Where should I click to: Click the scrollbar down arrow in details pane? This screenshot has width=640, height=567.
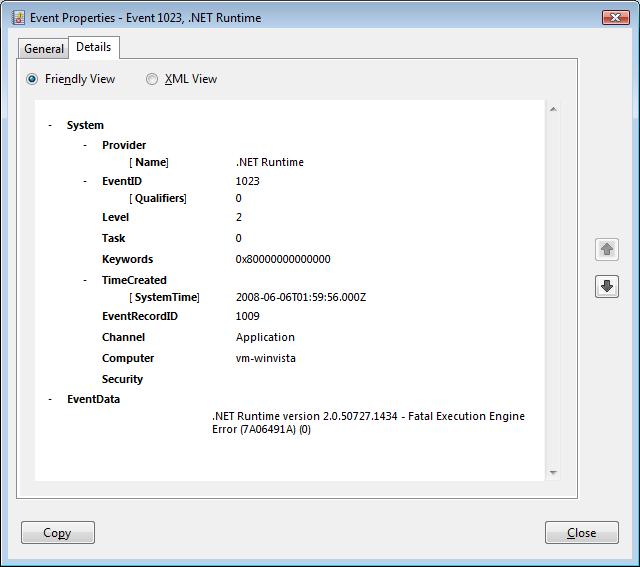coord(553,472)
